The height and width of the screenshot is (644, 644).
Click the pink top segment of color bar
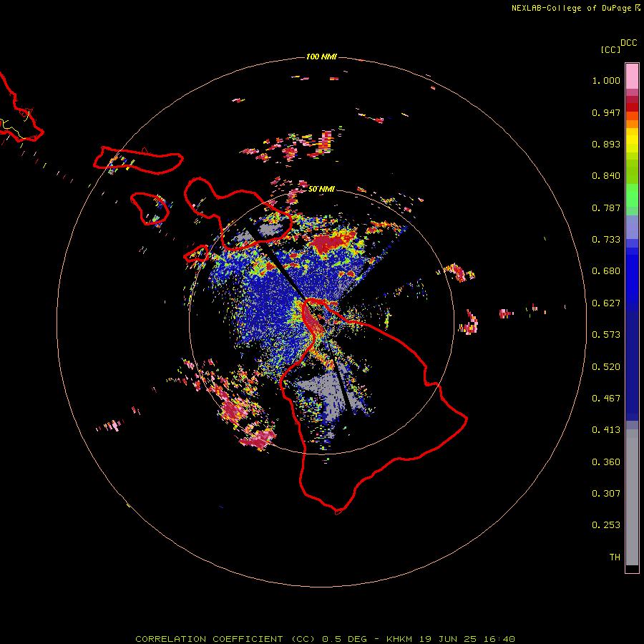click(x=632, y=77)
